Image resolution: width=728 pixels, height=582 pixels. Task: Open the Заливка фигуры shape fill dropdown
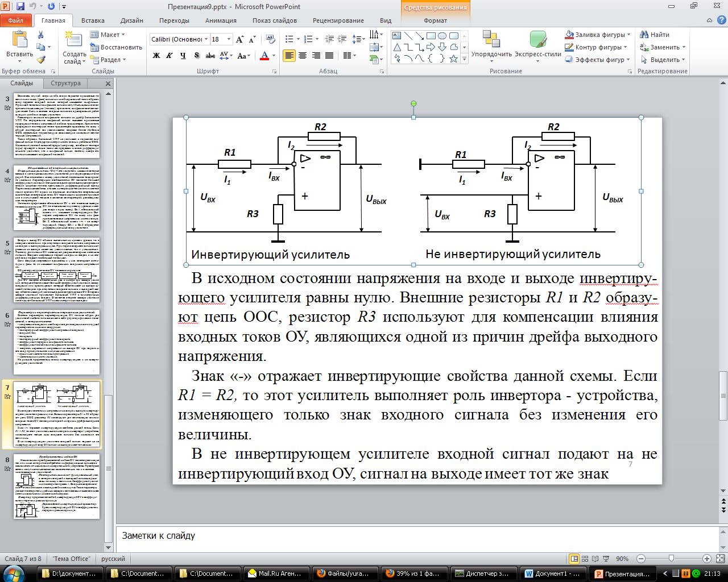[597, 35]
